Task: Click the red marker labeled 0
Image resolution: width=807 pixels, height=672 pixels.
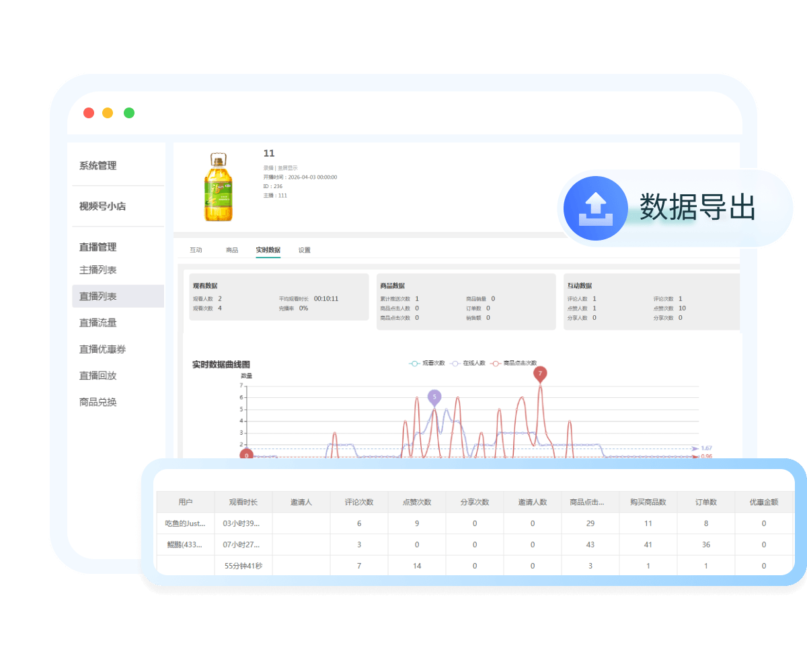Action: coord(247,455)
